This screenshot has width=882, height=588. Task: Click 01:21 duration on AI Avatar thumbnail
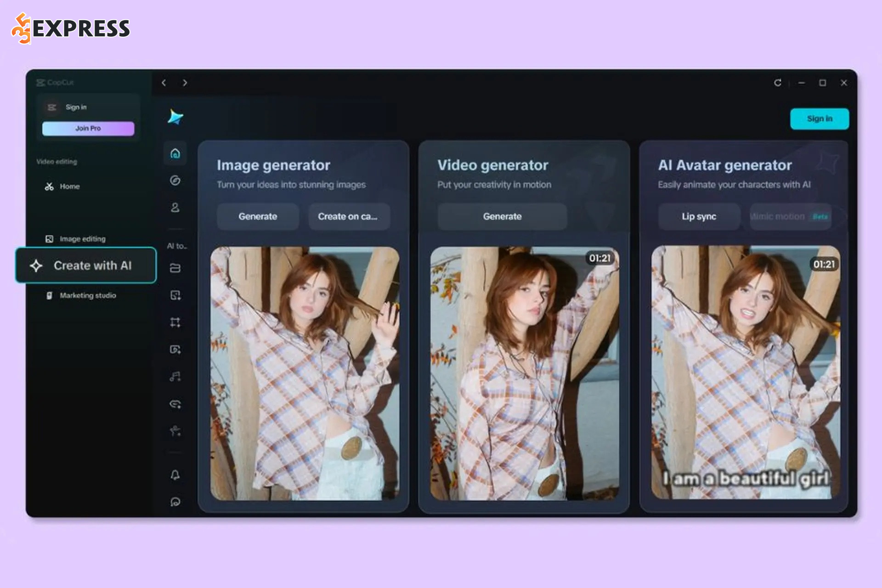point(824,264)
